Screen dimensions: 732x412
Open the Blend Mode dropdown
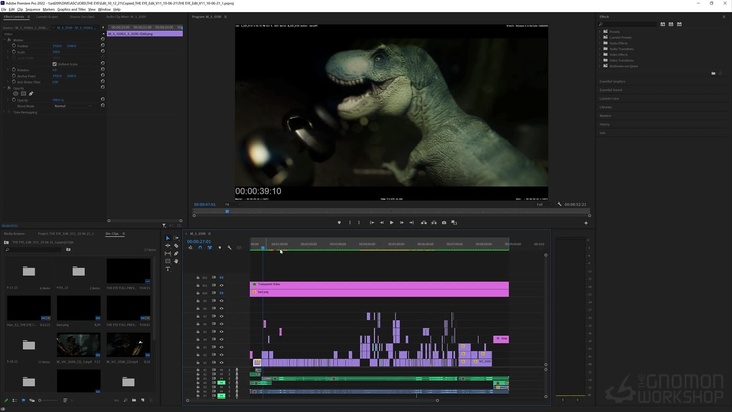tap(72, 106)
